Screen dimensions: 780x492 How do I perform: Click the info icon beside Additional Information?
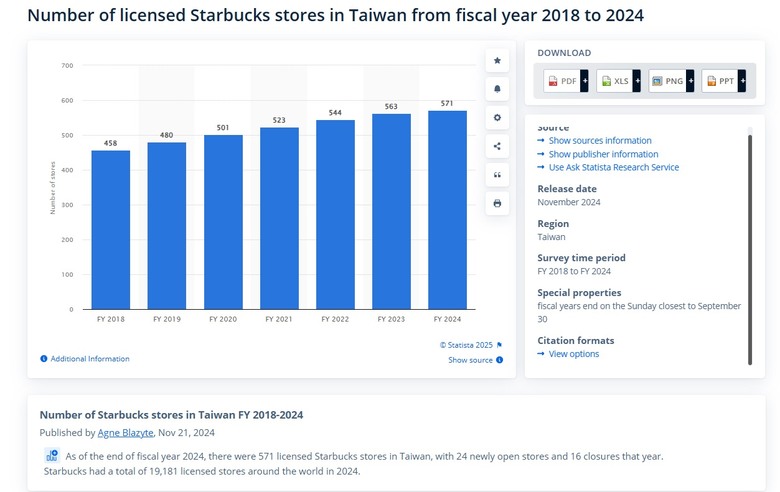[44, 359]
